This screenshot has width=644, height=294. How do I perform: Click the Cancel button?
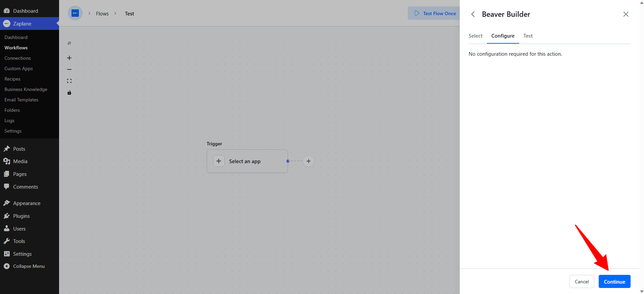(582, 282)
